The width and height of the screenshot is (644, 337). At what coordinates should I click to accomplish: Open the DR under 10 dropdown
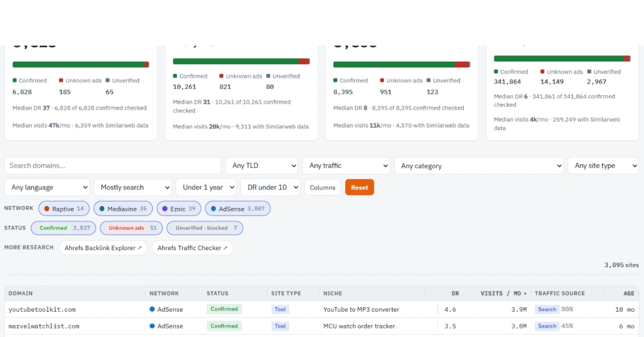270,187
